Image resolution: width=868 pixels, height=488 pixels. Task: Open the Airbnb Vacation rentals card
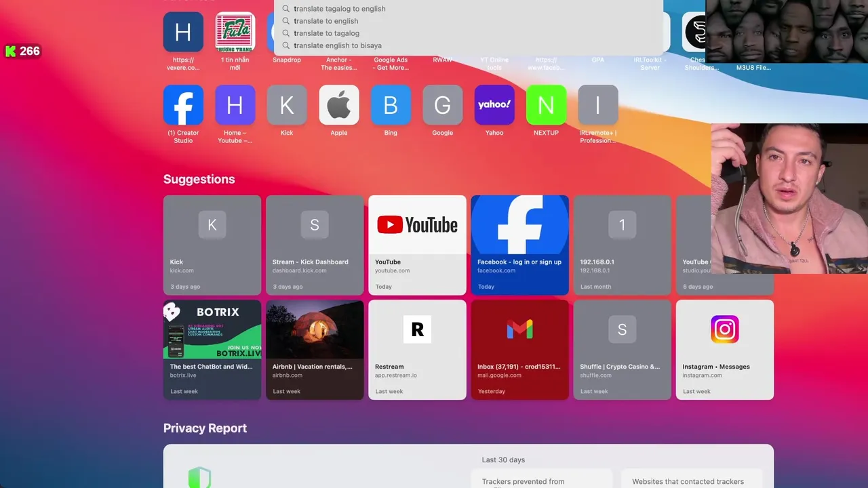[315, 350]
